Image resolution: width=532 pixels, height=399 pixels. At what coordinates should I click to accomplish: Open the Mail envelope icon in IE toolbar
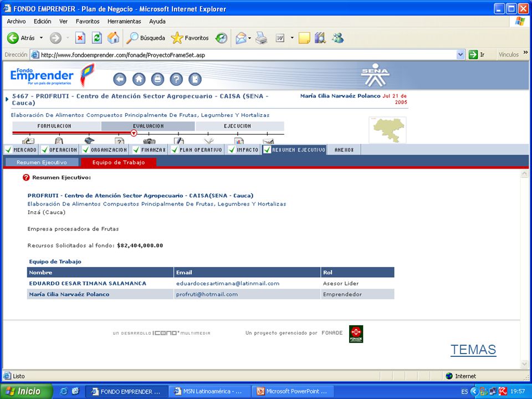point(241,38)
